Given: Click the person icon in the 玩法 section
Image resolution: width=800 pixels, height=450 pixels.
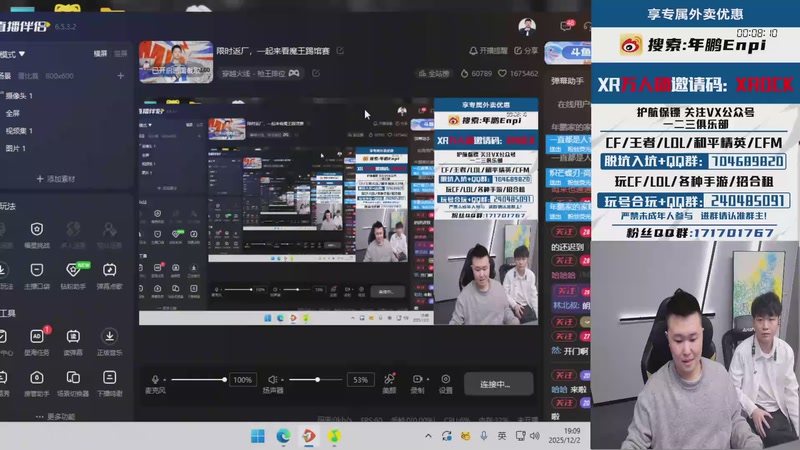Looking at the screenshot, I should pos(109,229).
